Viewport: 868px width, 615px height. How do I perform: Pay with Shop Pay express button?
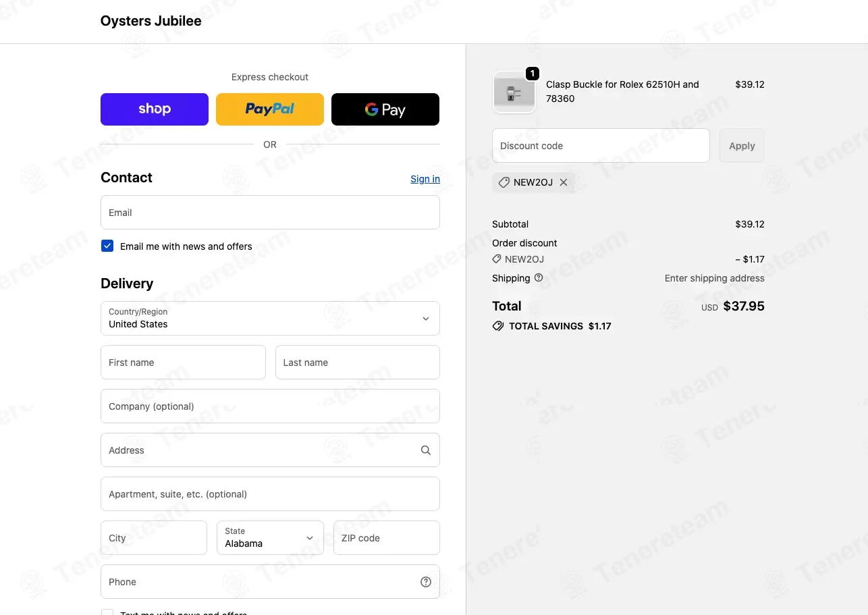tap(155, 109)
